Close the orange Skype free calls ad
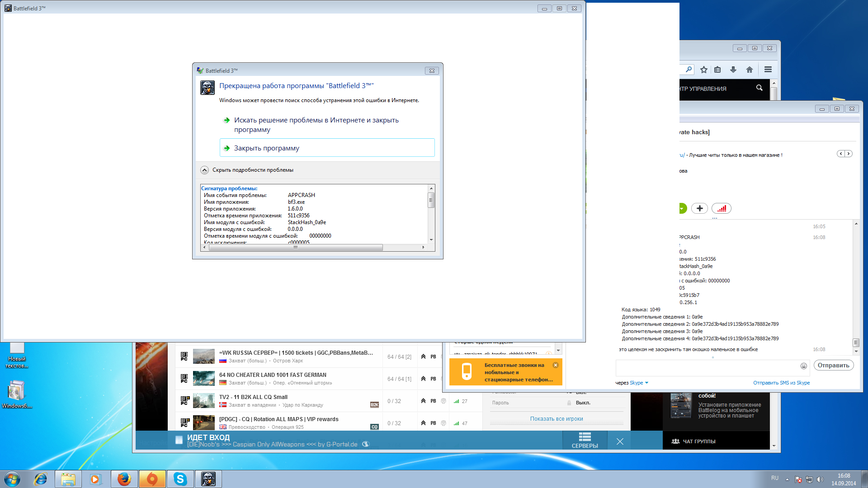This screenshot has height=488, width=868. coord(556,365)
